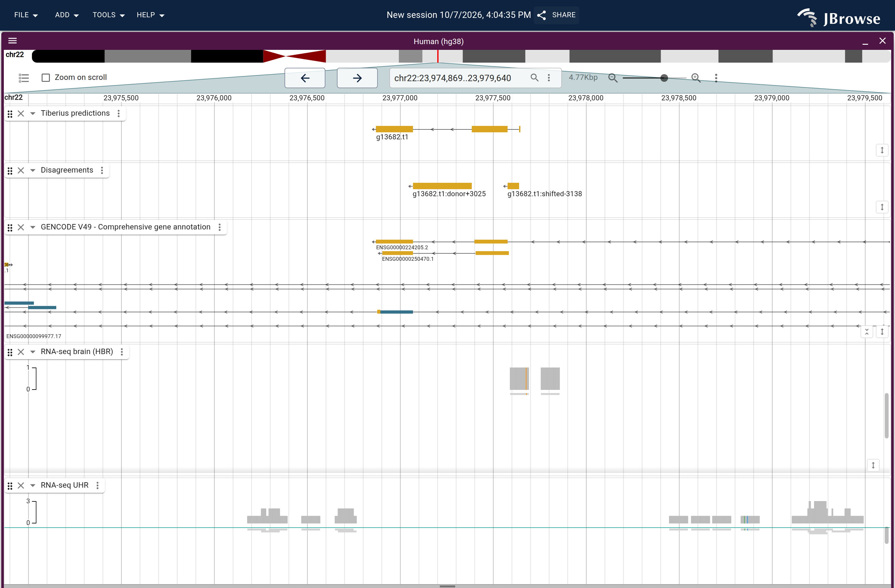895x588 pixels.
Task: Expand the RNA-seq brain (HBR) dropdown arrow
Action: tap(33, 352)
